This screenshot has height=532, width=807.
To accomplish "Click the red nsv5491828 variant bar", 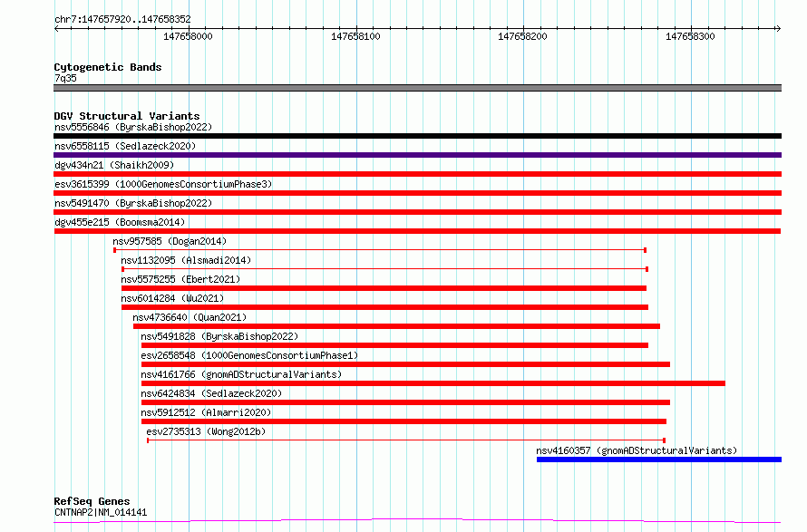I will click(394, 345).
